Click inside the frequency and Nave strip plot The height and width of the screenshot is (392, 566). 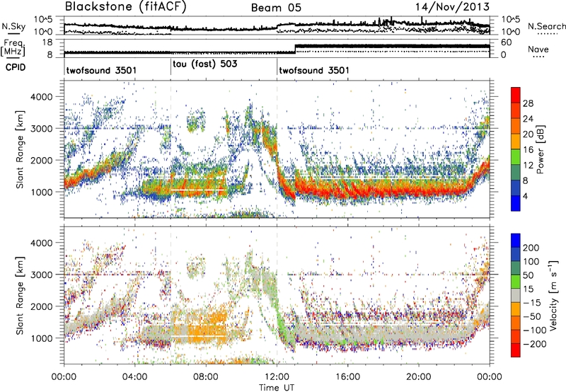[x=277, y=49]
